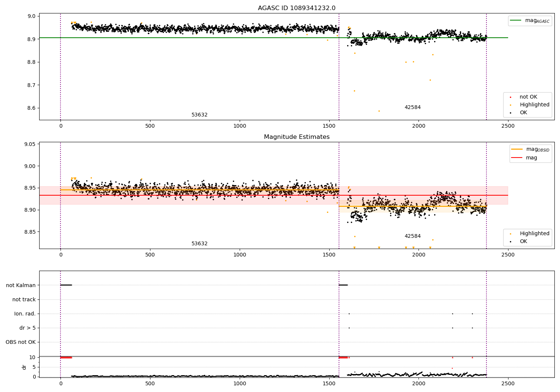Click the 1000 x-tick under Magnitude Estimates plot
The height and width of the screenshot is (392, 560).
tap(239, 255)
